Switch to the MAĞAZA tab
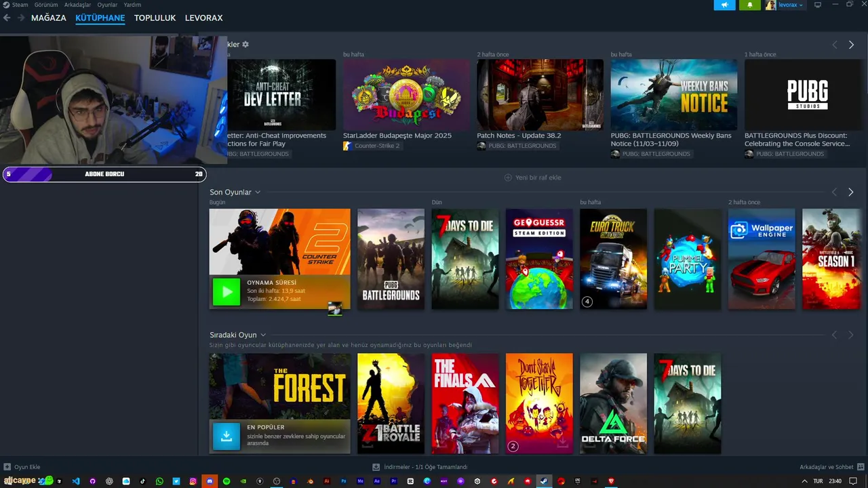This screenshot has height=488, width=868. pyautogui.click(x=49, y=18)
